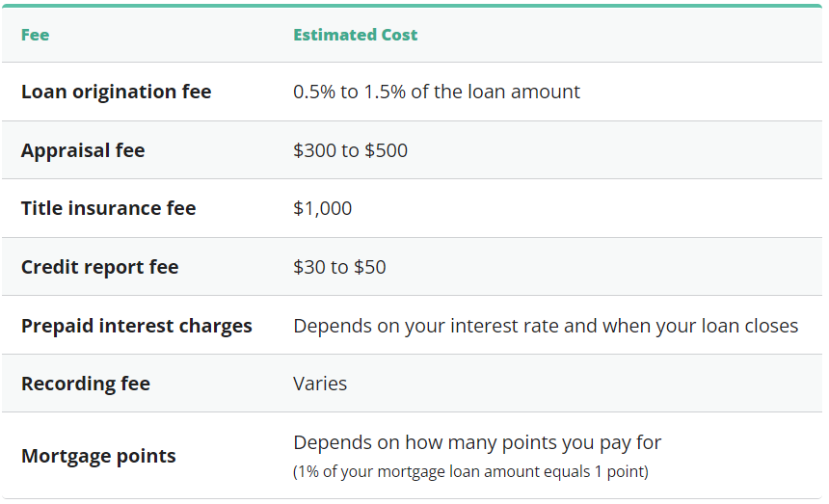Click the green bar atop the table
829x504 pixels.
click(413, 6)
